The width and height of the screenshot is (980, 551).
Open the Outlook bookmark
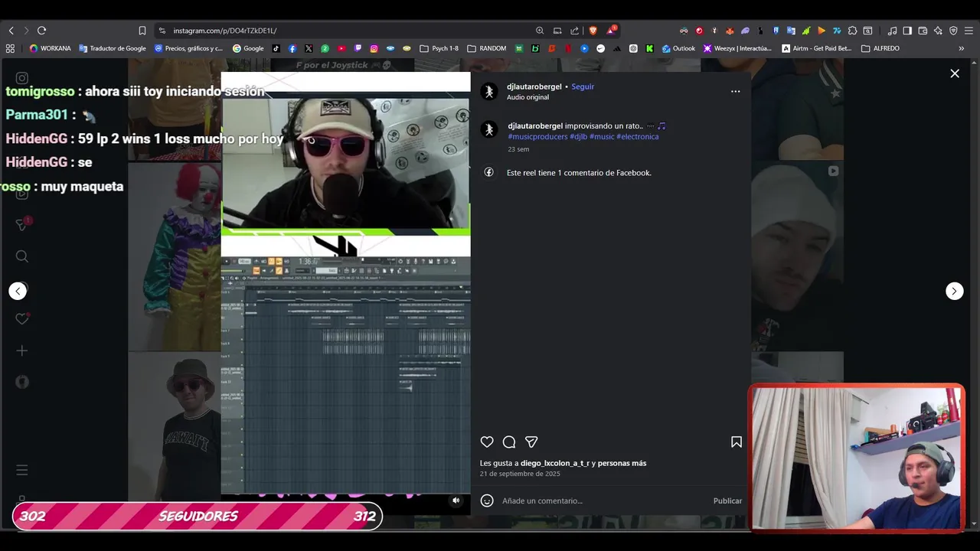pos(678,48)
